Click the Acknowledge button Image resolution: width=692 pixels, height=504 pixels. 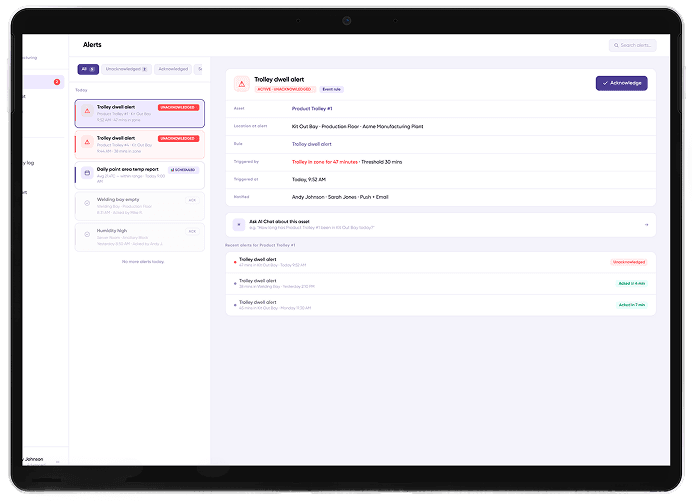pyautogui.click(x=621, y=83)
